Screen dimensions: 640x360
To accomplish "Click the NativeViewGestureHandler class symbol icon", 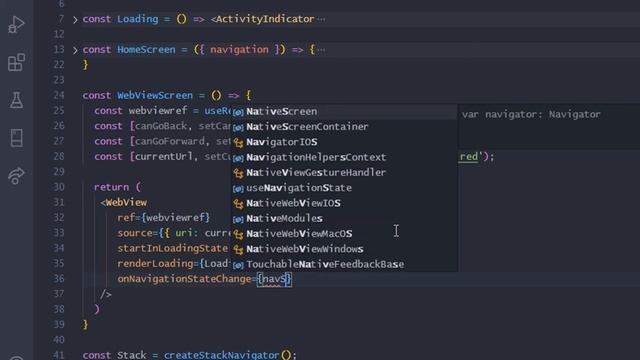I will 238,173.
